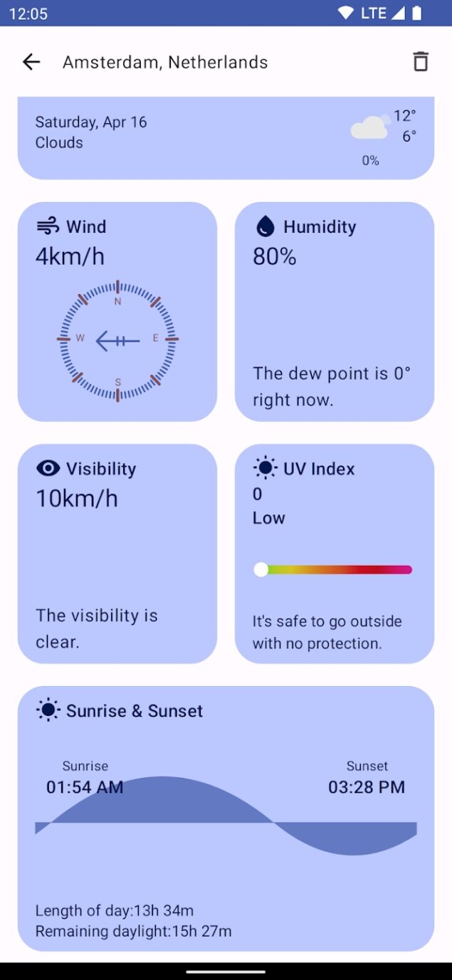
Task: Tap the Sunrise & Sunset sun icon
Action: coord(48,710)
